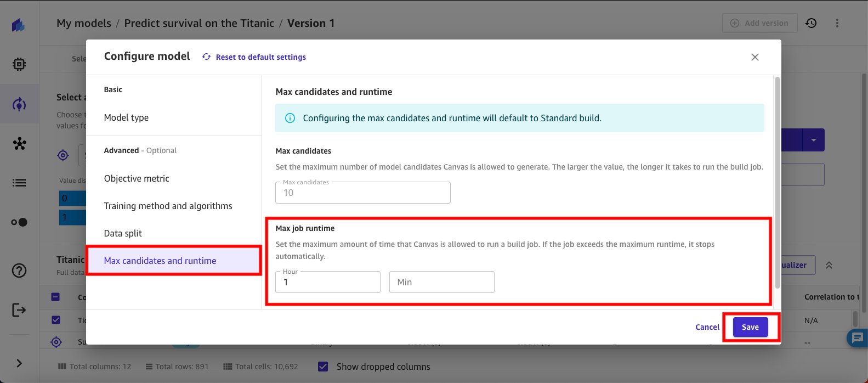Cancel the Configure model dialog
The height and width of the screenshot is (383, 868).
click(707, 327)
